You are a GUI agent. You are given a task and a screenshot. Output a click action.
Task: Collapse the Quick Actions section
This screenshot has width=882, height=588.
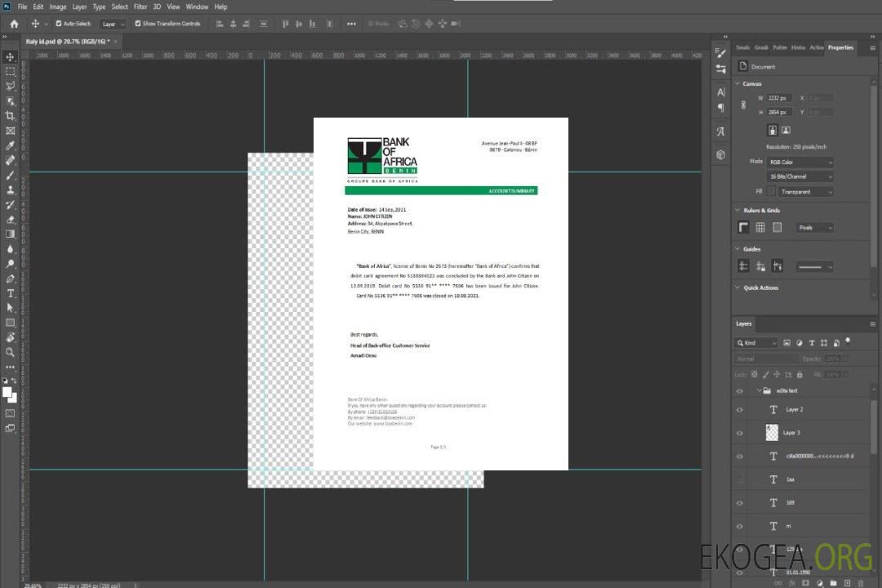(738, 287)
